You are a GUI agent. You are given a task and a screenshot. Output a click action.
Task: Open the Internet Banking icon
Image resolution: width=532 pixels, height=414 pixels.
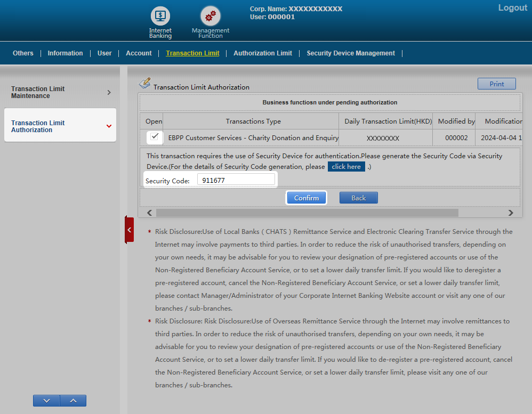(x=160, y=16)
